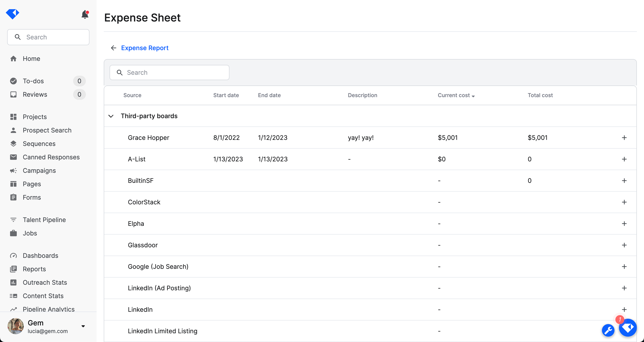
Task: Click the back arrow beside Expense Report
Action: click(114, 48)
